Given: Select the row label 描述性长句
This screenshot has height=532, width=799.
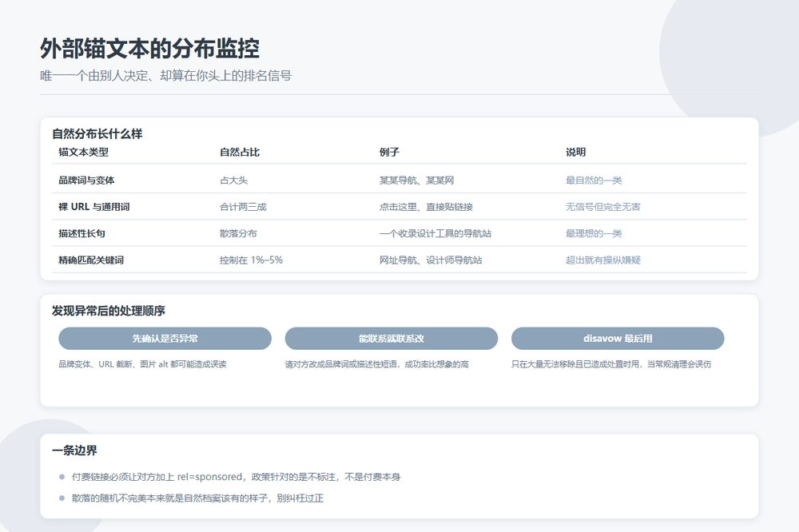Looking at the screenshot, I should click(x=81, y=233).
